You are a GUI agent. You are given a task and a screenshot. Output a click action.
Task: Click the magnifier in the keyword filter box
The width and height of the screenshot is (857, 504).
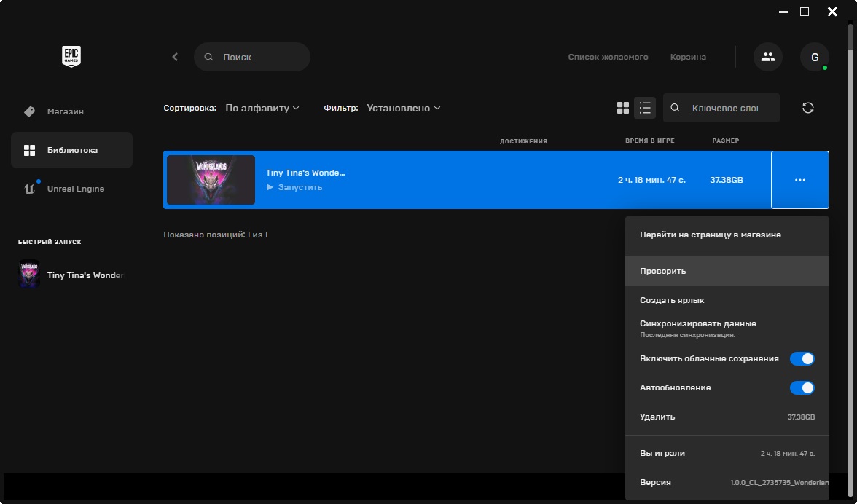pos(675,108)
